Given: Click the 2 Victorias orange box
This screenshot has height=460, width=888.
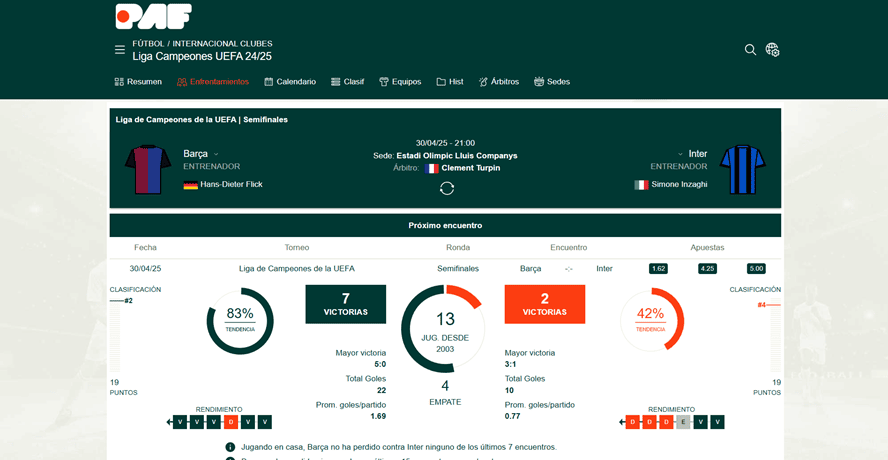Looking at the screenshot, I should tap(544, 304).
